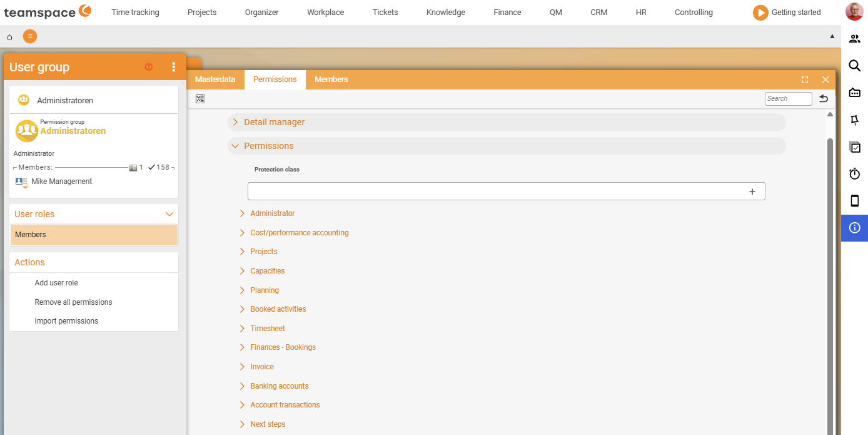Collapse the Permissions section

coord(235,146)
